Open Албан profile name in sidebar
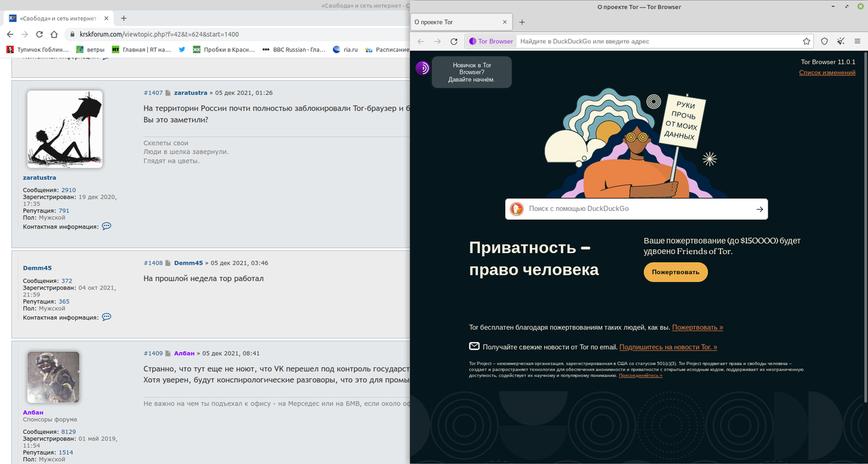 click(33, 412)
